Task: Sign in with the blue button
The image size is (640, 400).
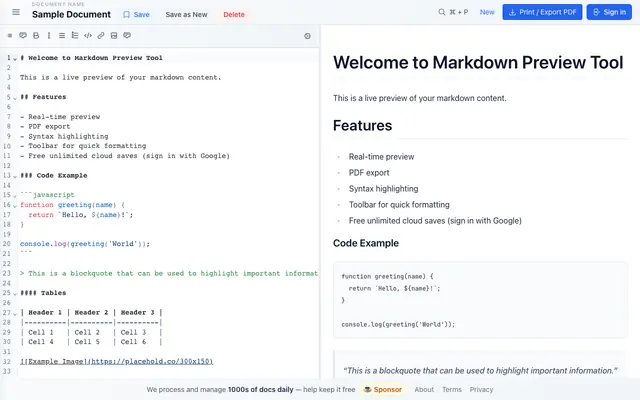Action: (x=609, y=12)
